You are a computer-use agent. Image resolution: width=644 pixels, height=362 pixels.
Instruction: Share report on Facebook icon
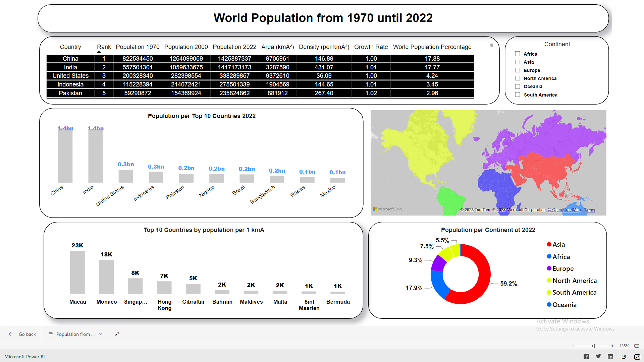(586, 357)
